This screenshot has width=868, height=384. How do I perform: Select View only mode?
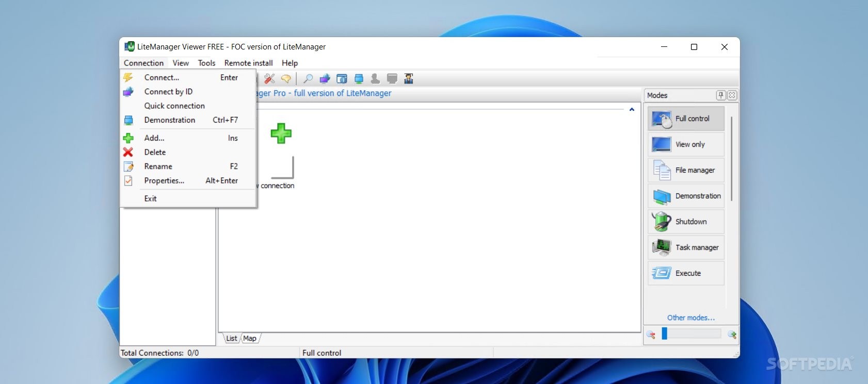tap(686, 144)
